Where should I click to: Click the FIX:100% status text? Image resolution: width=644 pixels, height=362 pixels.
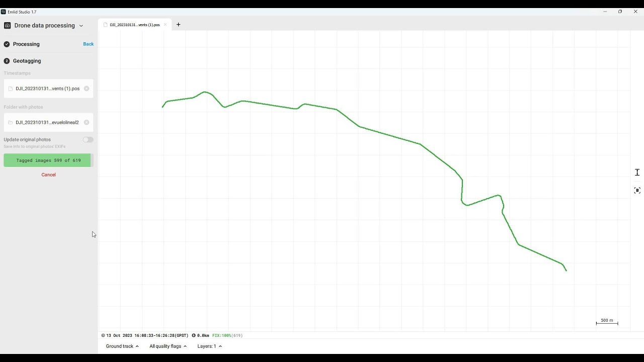tap(221, 335)
